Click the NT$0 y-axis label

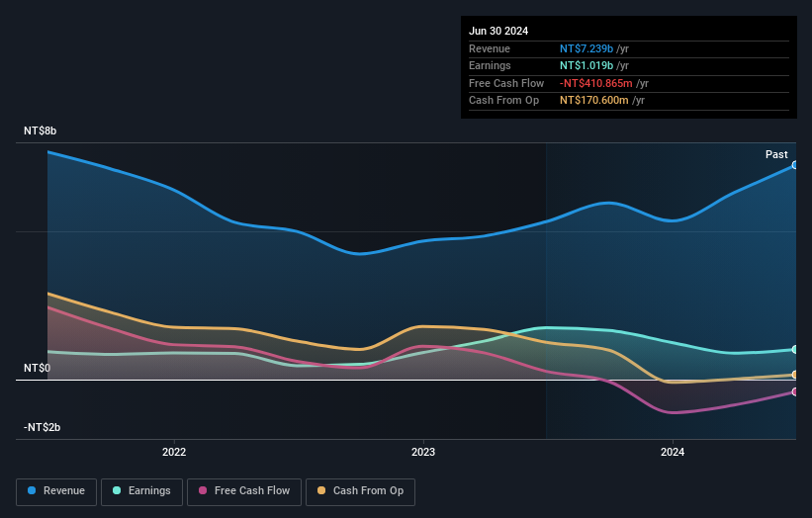(37, 368)
